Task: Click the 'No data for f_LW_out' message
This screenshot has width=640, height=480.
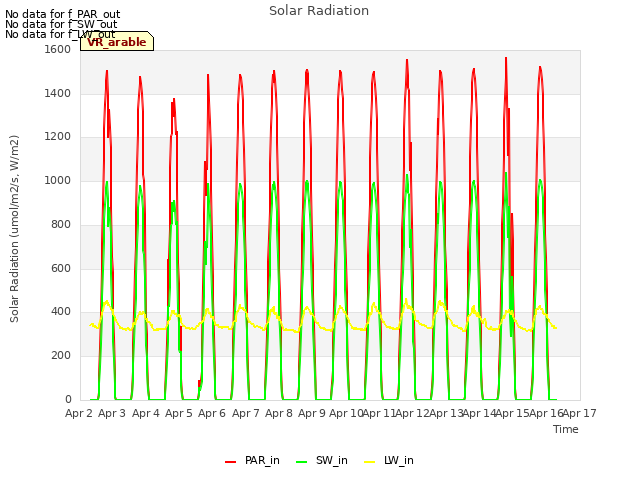Action: tap(60, 34)
